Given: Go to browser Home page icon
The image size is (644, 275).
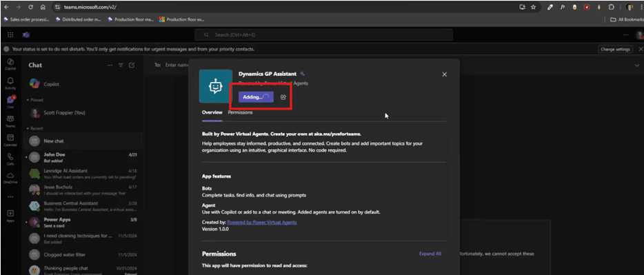Looking at the screenshot, I should [x=43, y=8].
